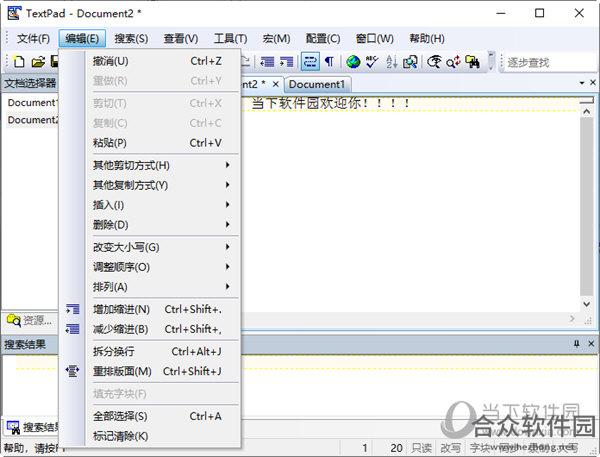Click the editor text line 当下软件园欢迎你
This screenshot has width=600, height=457.
(x=331, y=103)
